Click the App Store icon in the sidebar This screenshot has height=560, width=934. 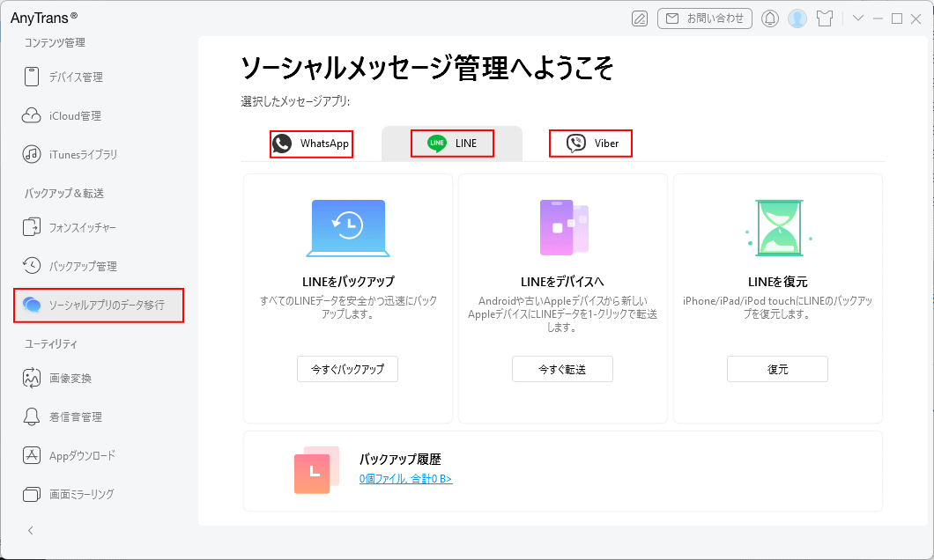click(x=32, y=455)
